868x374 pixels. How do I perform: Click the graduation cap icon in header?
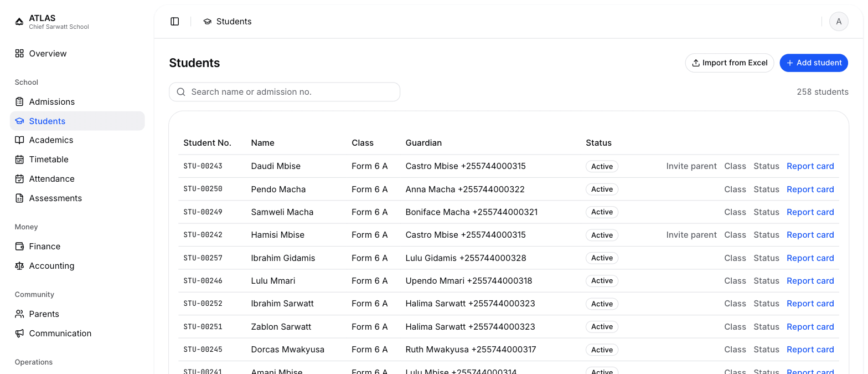[x=208, y=22]
